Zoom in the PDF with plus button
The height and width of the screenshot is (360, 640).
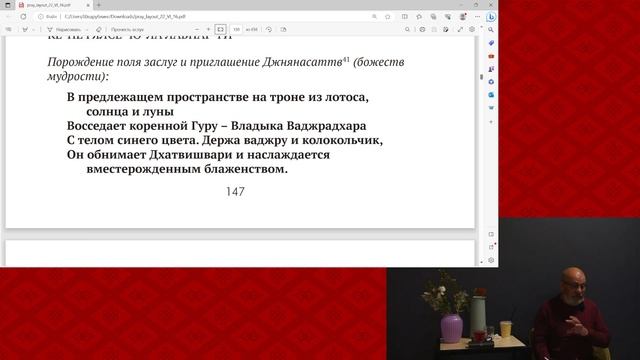click(x=208, y=29)
